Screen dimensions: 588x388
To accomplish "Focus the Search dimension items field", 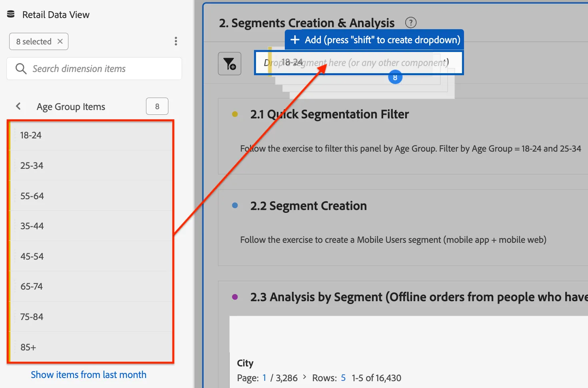I will pyautogui.click(x=94, y=68).
